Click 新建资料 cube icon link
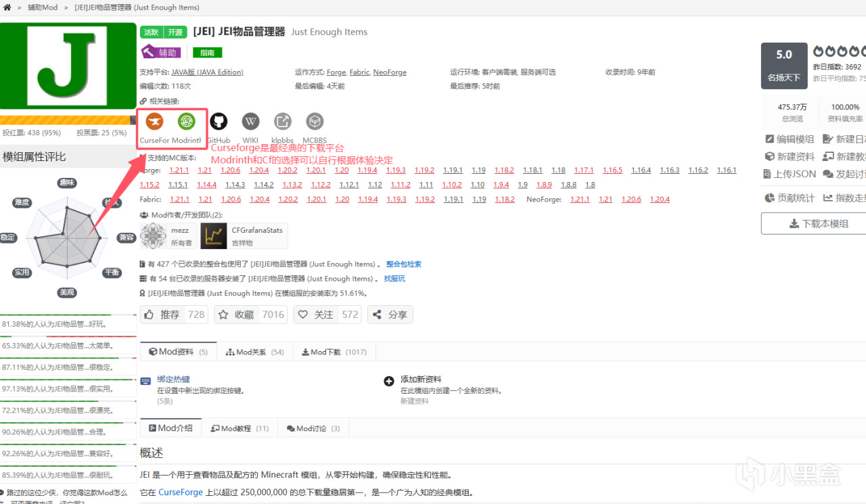Image resolution: width=866 pixels, height=504 pixels. tap(790, 156)
